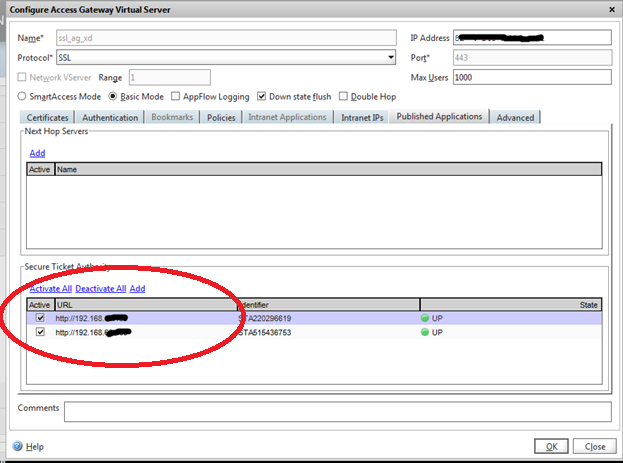The width and height of the screenshot is (623, 463).
Task: Enable Double Hop checkbox
Action: coord(343,96)
